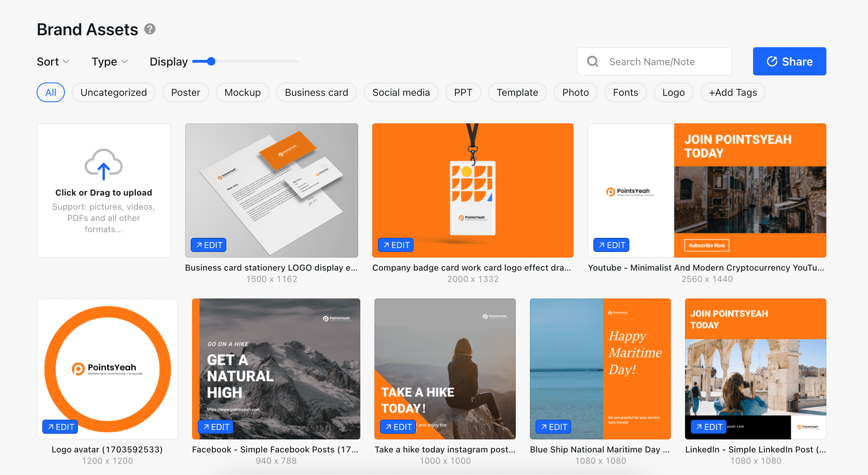Image resolution: width=868 pixels, height=475 pixels.
Task: Edit the Take a hike instagram post
Action: pyautogui.click(x=398, y=427)
